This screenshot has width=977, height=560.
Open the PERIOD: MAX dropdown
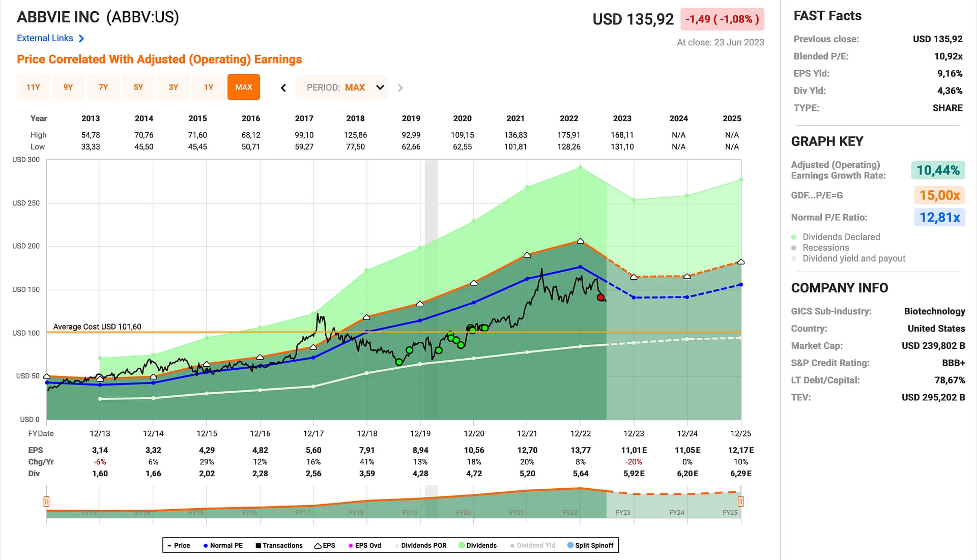pos(342,87)
